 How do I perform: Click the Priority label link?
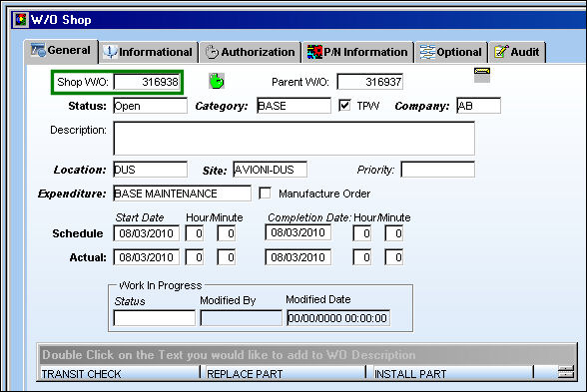(x=375, y=171)
